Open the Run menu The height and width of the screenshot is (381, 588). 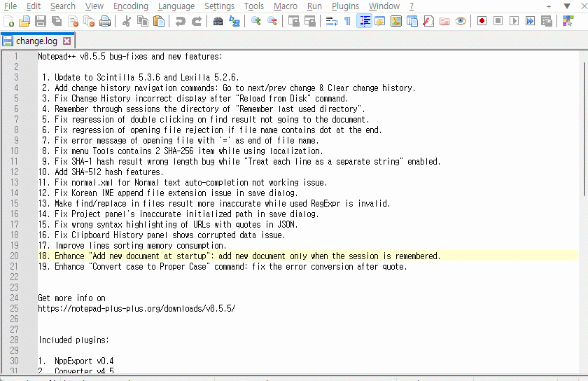point(314,6)
